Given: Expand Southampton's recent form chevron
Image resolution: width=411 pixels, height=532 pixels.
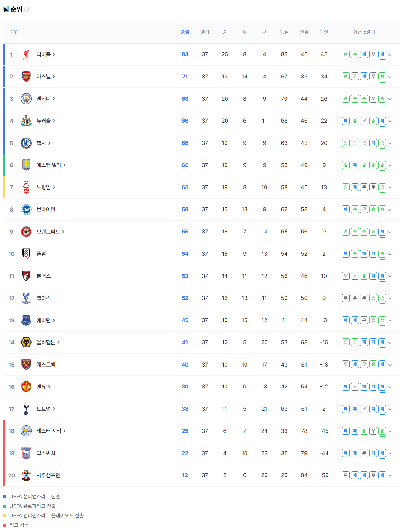Looking at the screenshot, I should (x=390, y=475).
